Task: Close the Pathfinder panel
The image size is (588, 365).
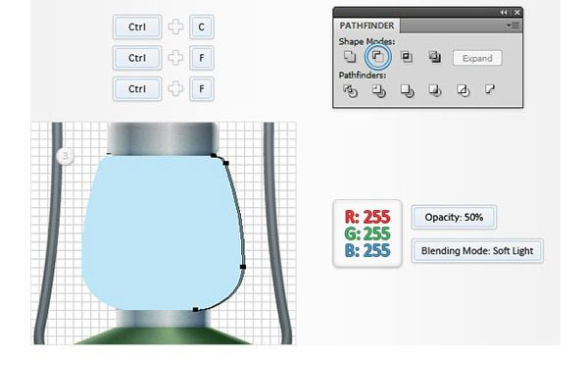Action: (x=517, y=13)
